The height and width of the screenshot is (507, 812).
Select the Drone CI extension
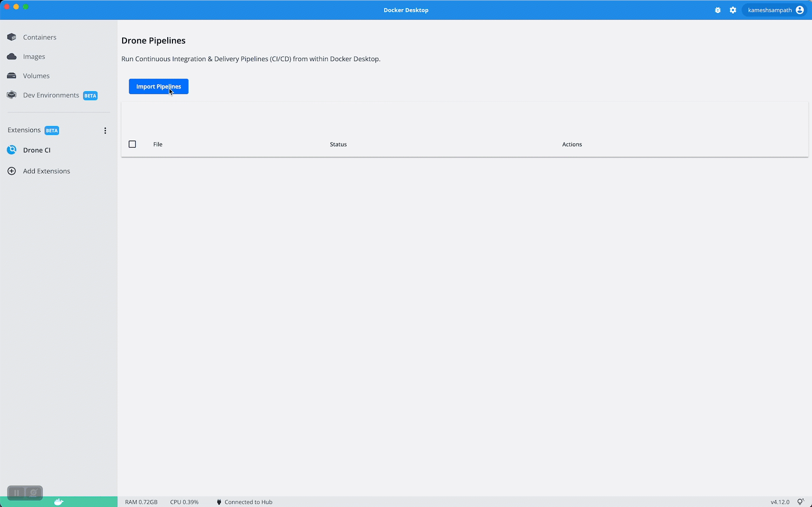click(x=37, y=150)
